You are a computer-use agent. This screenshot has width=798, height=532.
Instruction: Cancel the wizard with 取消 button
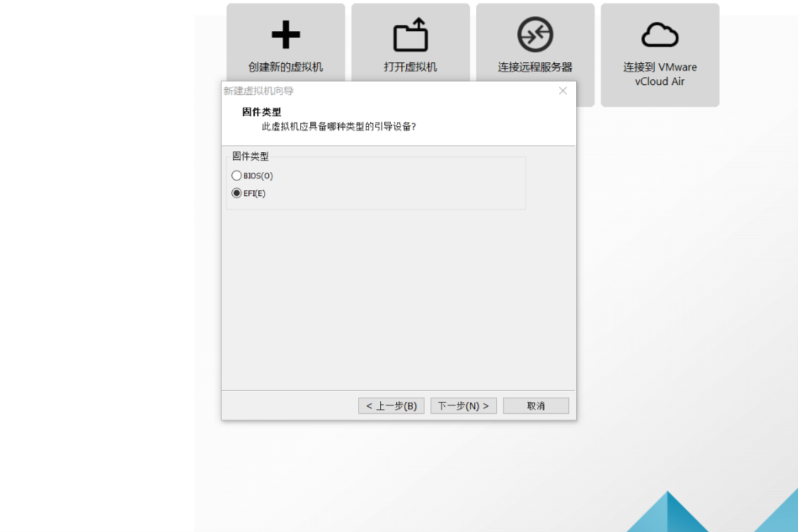pyautogui.click(x=536, y=406)
